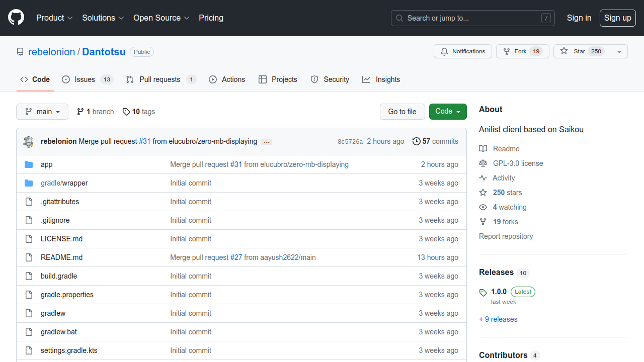Open the Contributors heading link
This screenshot has width=644, height=362.
509,355
